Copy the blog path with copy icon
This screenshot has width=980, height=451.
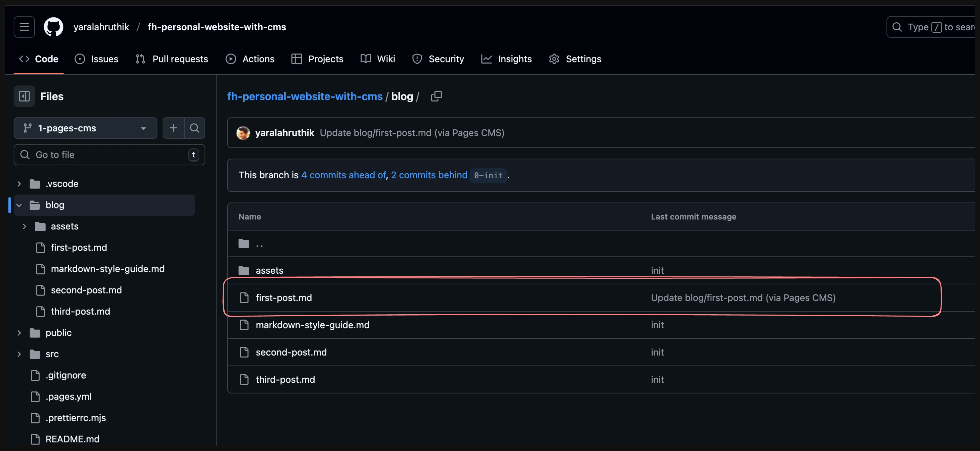tap(436, 96)
